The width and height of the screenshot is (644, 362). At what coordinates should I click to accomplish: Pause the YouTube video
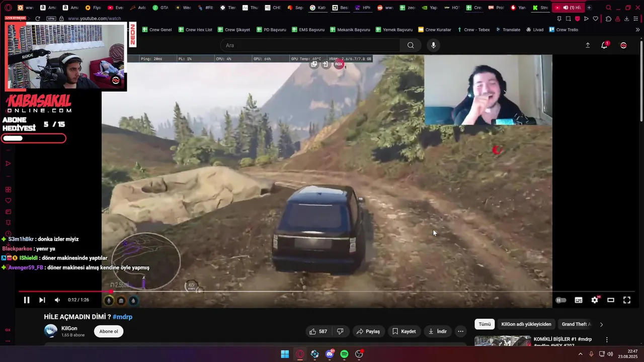click(27, 300)
